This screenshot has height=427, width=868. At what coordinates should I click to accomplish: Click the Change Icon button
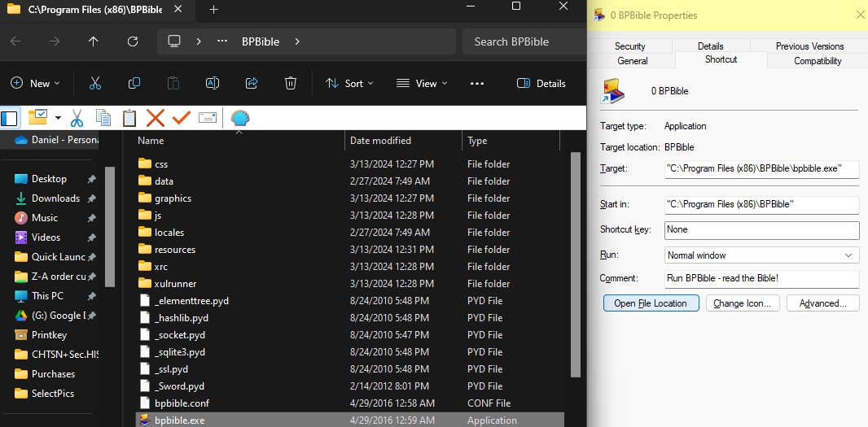[743, 303]
